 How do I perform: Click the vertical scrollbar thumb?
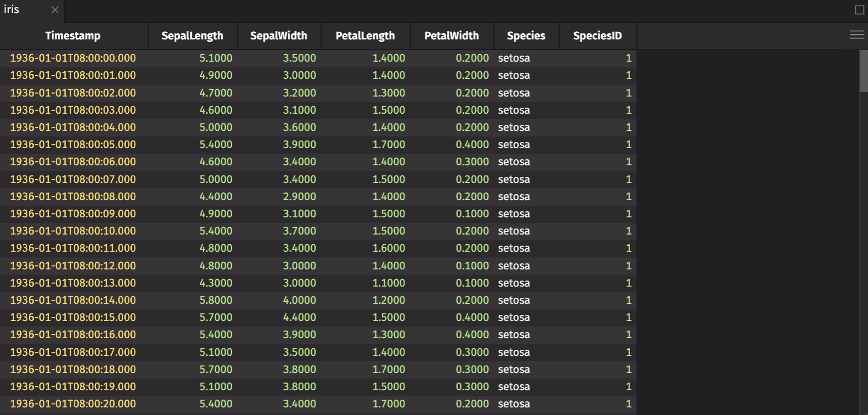pos(863,71)
